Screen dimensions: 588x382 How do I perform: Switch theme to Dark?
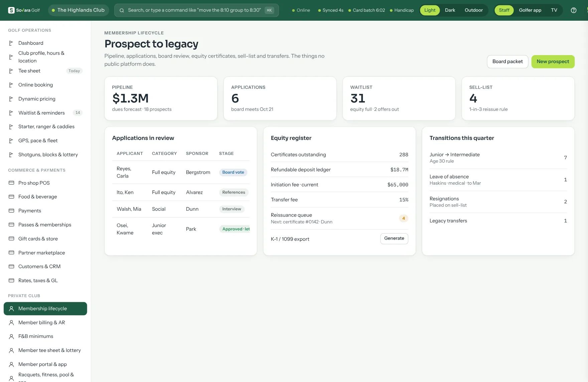pyautogui.click(x=450, y=10)
